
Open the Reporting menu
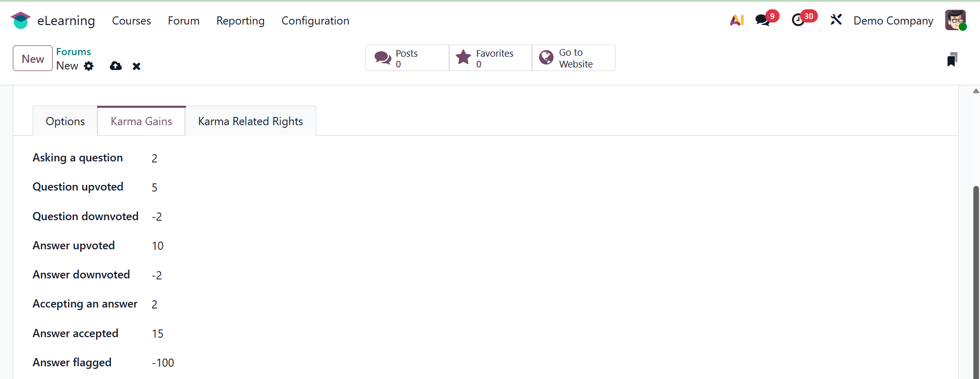(x=240, y=21)
